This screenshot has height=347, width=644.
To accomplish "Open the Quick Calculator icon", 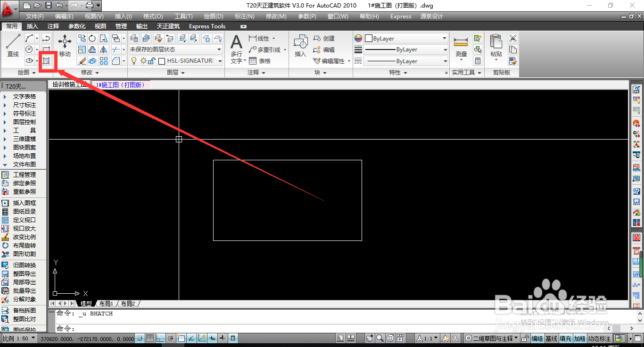I will 478,61.
